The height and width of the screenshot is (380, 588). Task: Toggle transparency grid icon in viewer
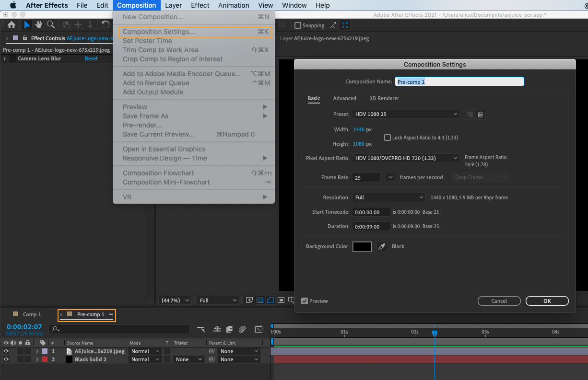[x=259, y=300]
